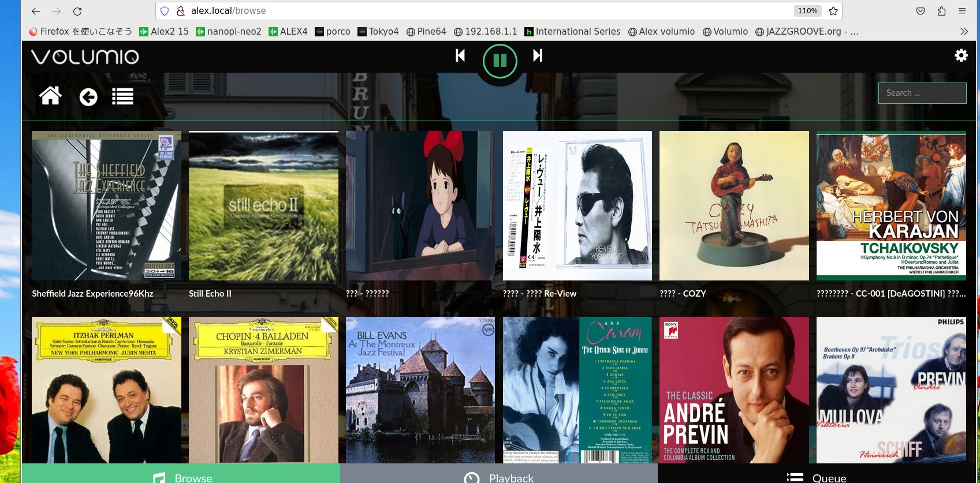Click the tracking protection shield icon
This screenshot has height=483, width=980.
[165, 11]
